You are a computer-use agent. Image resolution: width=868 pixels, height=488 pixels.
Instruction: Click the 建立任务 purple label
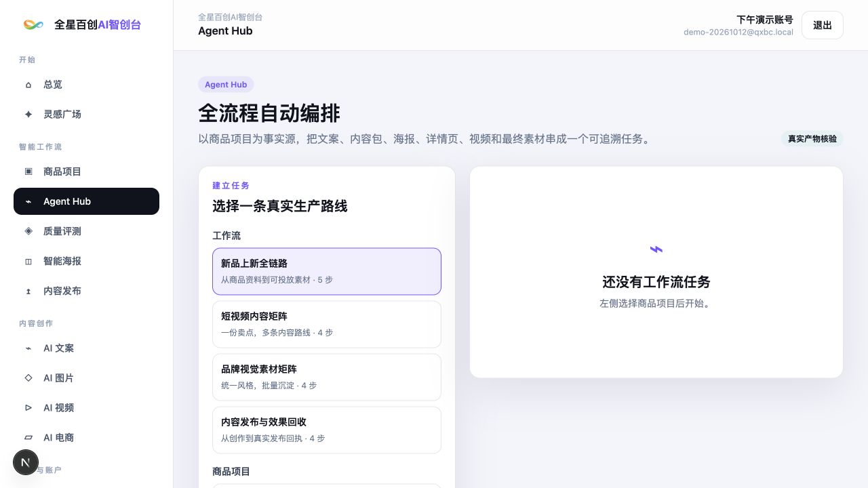(231, 186)
